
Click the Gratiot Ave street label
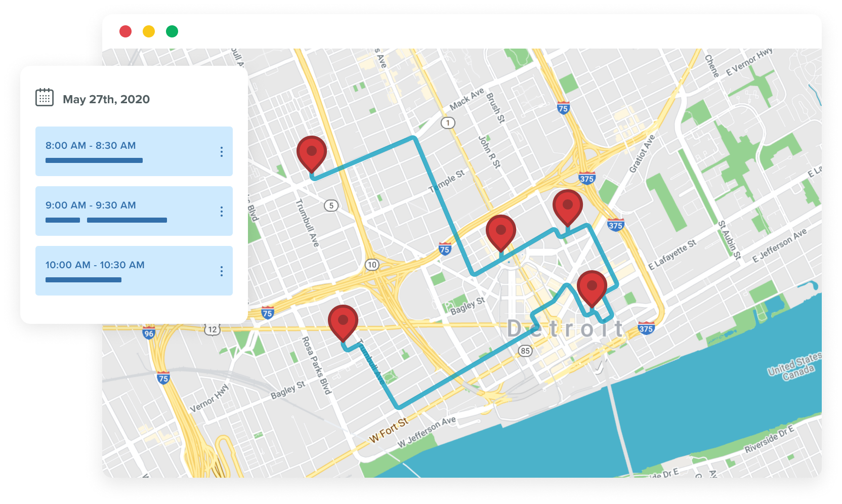(x=642, y=154)
